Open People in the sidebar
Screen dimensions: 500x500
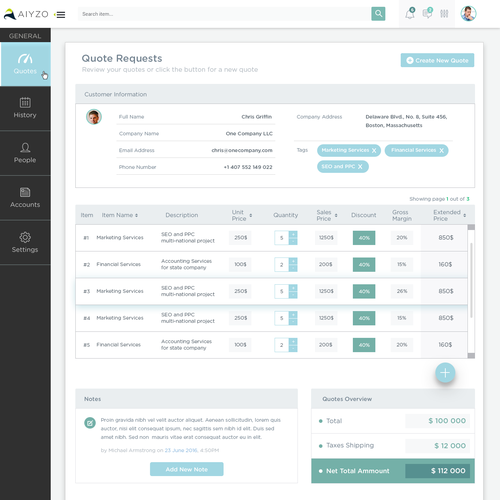point(25,153)
